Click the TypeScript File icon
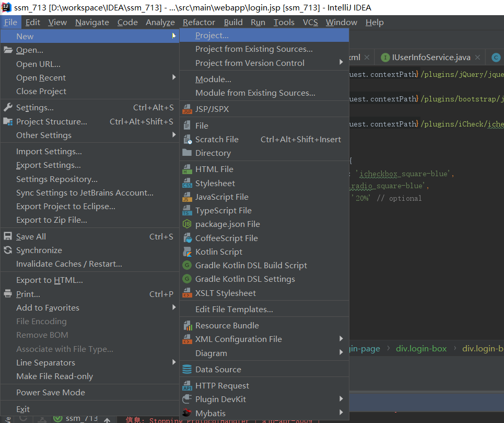Image resolution: width=504 pixels, height=423 pixels. [x=187, y=210]
